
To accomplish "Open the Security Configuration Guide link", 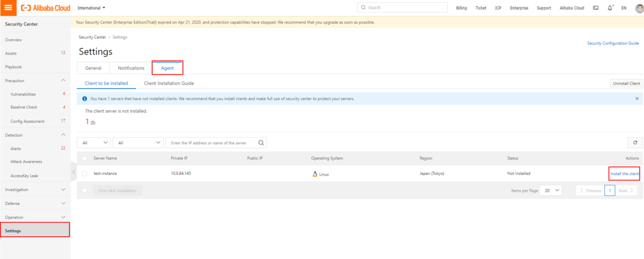I will click(613, 43).
